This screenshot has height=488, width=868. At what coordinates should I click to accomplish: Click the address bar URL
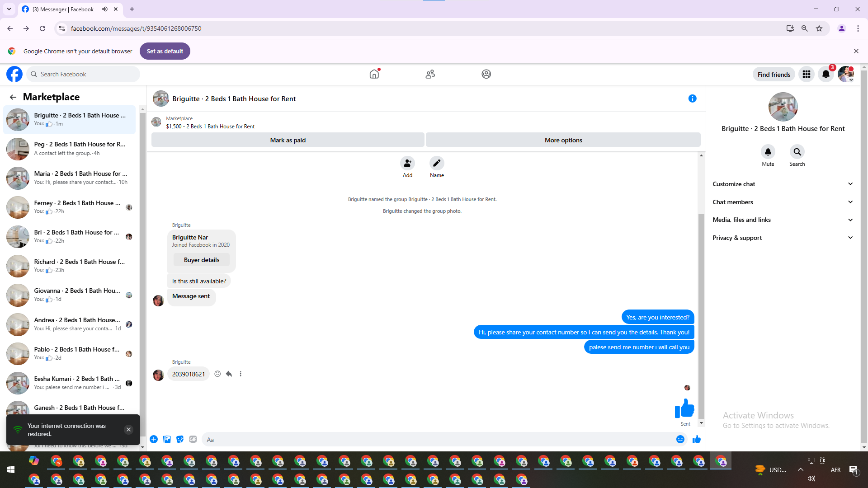coord(136,28)
